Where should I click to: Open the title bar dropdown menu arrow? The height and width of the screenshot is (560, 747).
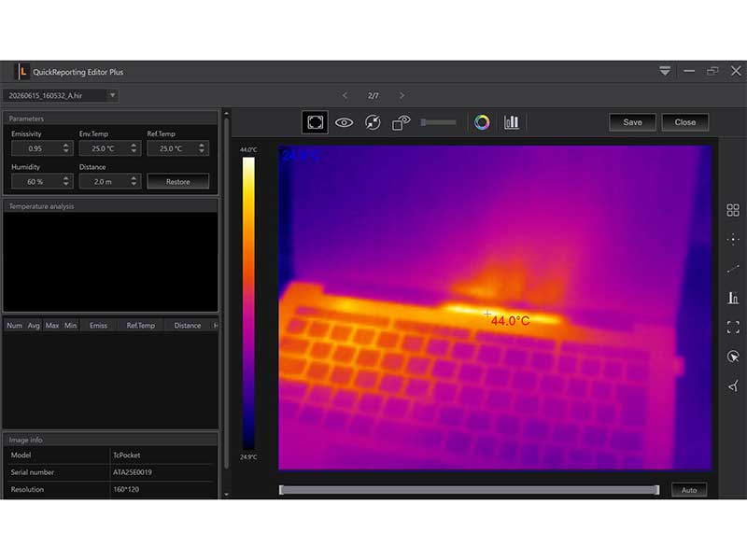[x=665, y=72]
